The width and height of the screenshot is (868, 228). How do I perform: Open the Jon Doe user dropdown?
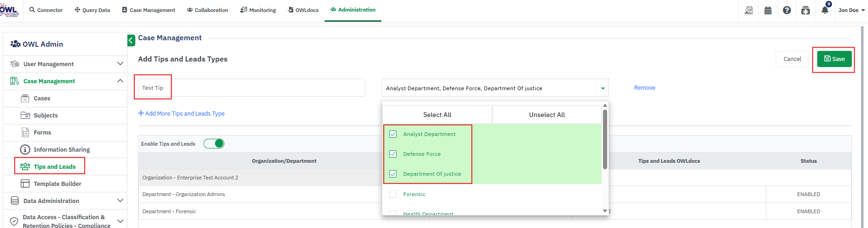point(851,10)
